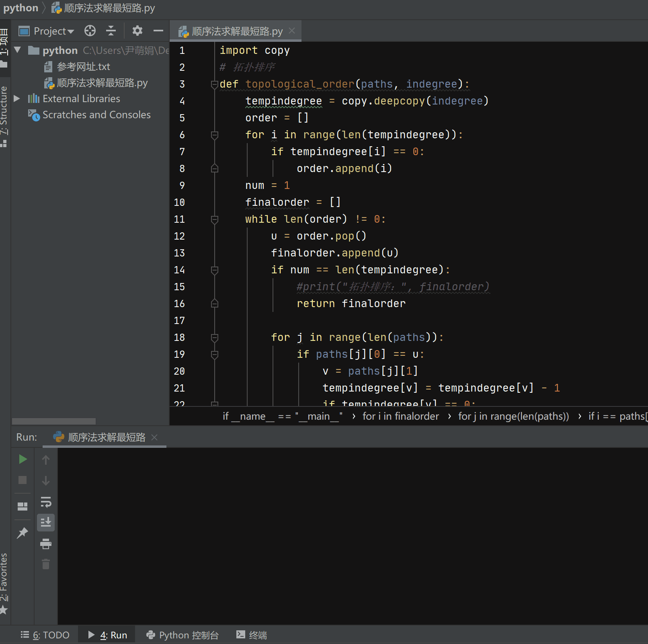Expand External Libraries tree node
The height and width of the screenshot is (644, 648).
[x=17, y=98]
